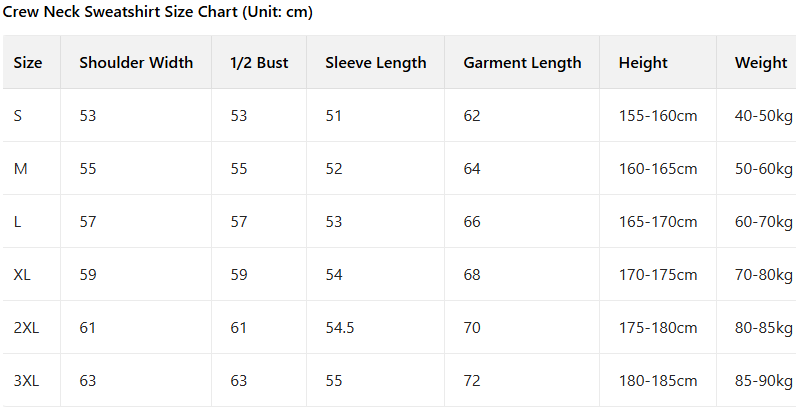
Task: Click the 1/2 Bust column header
Action: [259, 63]
